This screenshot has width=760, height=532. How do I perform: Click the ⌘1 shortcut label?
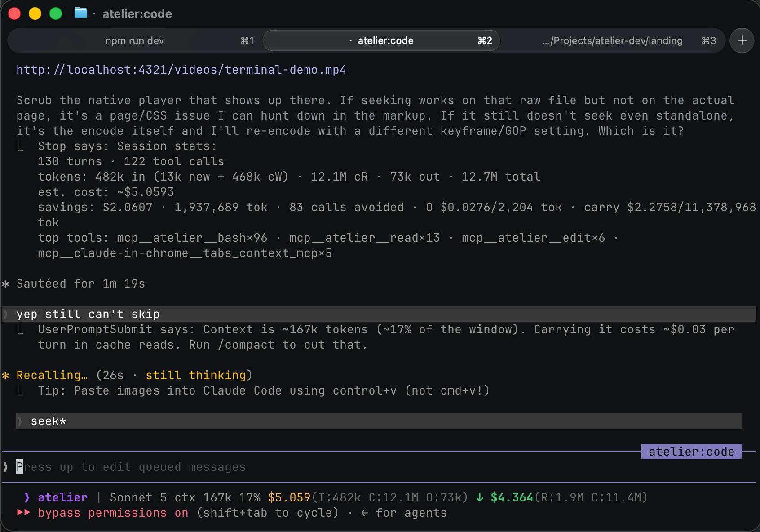coord(247,40)
